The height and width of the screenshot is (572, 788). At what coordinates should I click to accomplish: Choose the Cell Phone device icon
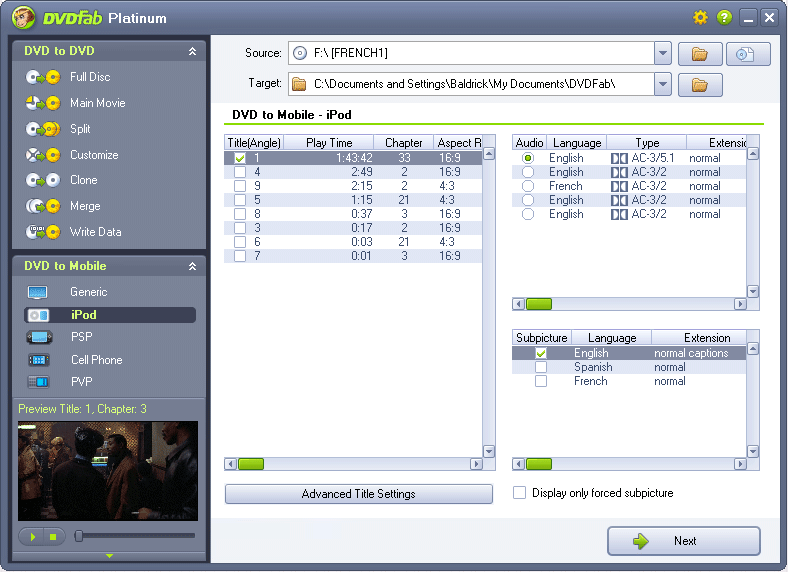[39, 360]
